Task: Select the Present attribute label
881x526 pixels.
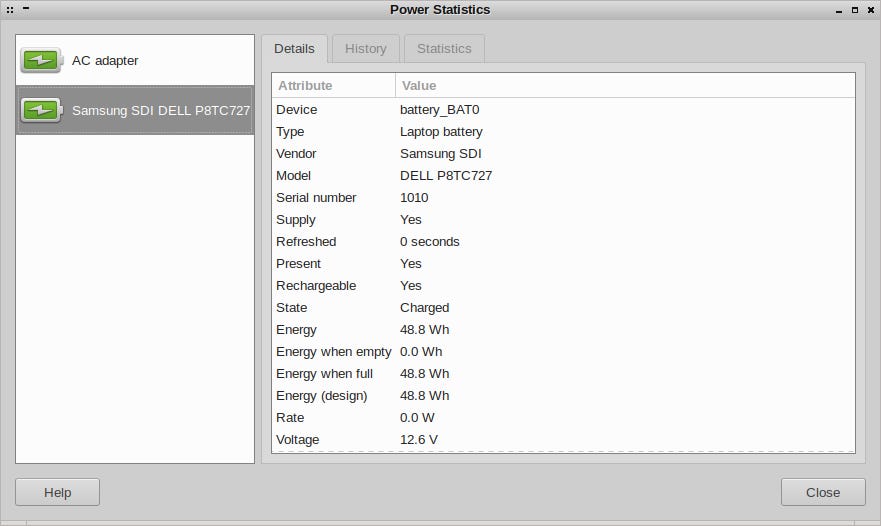Action: [298, 264]
